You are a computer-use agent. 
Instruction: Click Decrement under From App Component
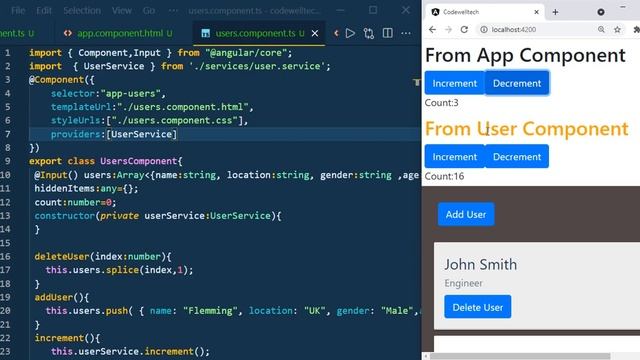click(517, 83)
